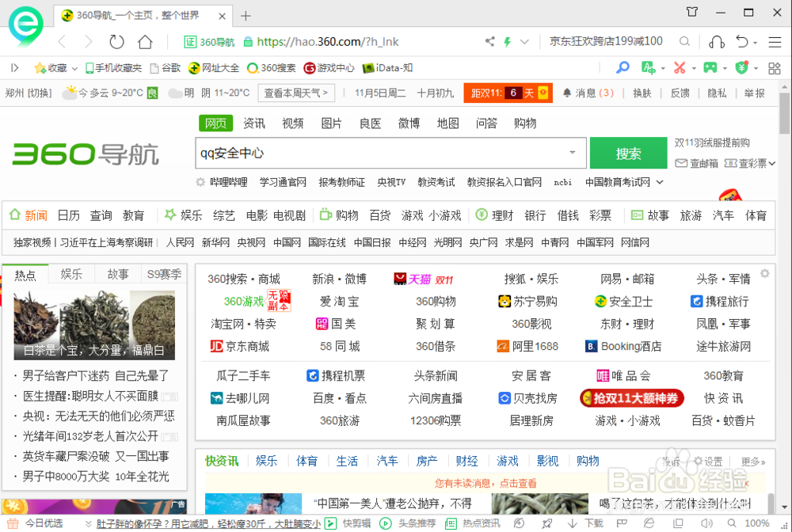The height and width of the screenshot is (532, 792).
Task: Expand the search suggestions dropdown arrow
Action: point(573,153)
